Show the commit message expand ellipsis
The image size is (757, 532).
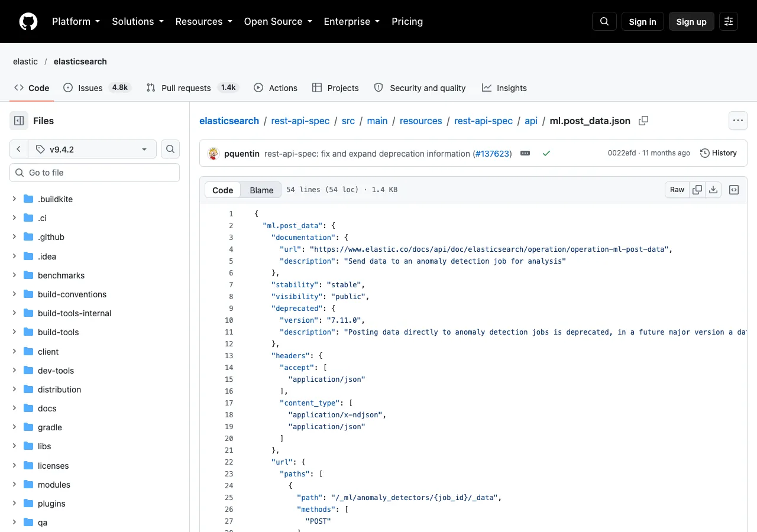pyautogui.click(x=525, y=153)
